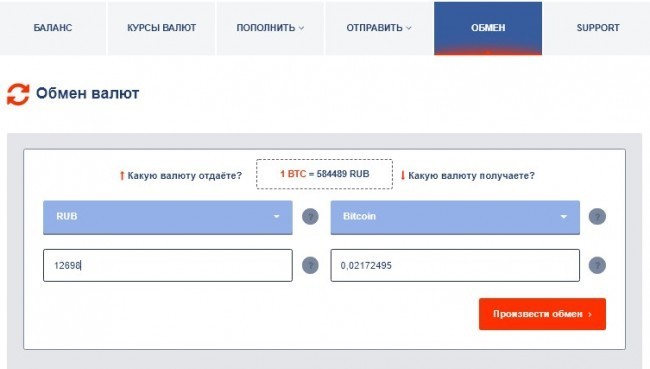Open the Баланс tab
The width and height of the screenshot is (650, 369).
point(53,28)
